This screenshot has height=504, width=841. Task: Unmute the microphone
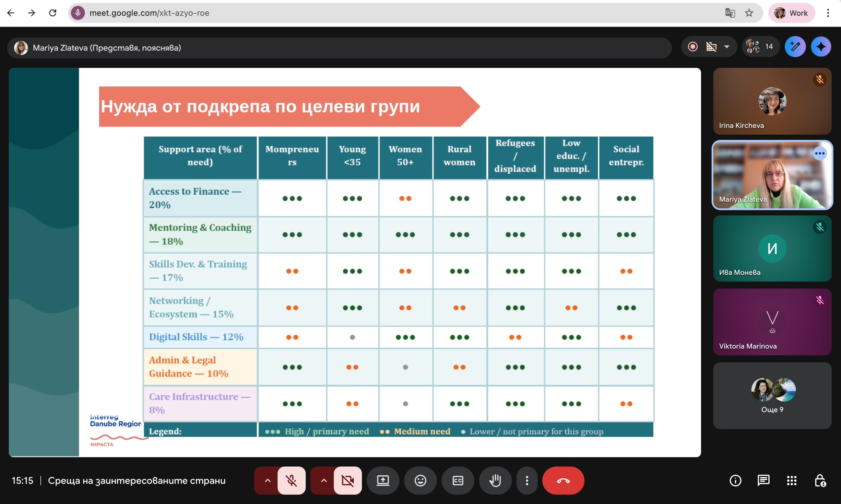(x=291, y=480)
